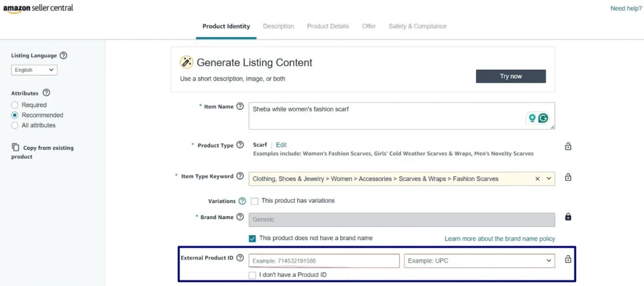Click into the Item Name text area
The width and height of the screenshot is (644, 286).
(402, 116)
